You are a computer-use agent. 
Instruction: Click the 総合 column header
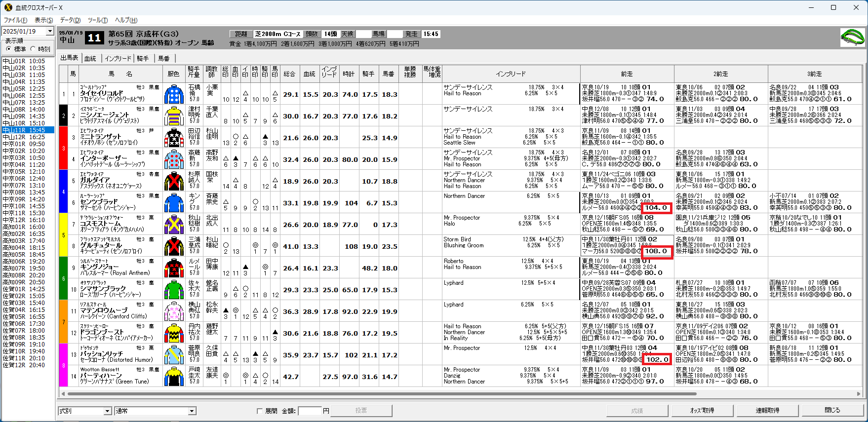(289, 74)
